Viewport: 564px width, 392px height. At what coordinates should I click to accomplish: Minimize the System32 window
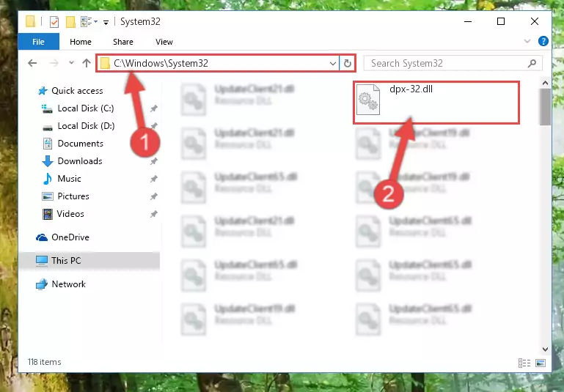pyautogui.click(x=468, y=21)
